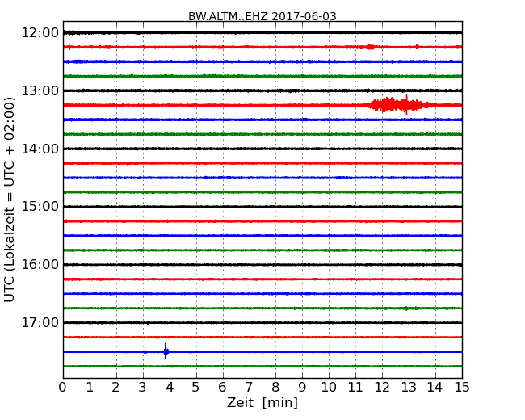Click x-axis tick label 8
Image resolution: width=525 pixels, height=420 pixels.
[275, 388]
